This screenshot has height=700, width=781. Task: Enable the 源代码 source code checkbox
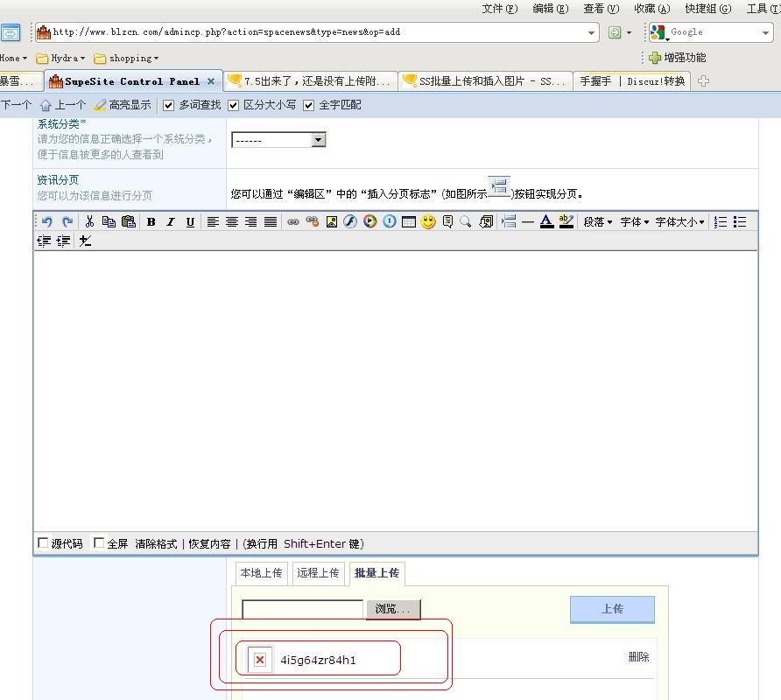pos(43,542)
